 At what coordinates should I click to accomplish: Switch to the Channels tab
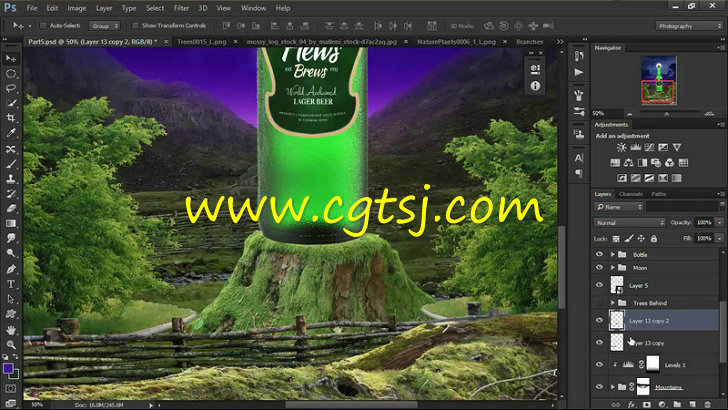(x=631, y=194)
